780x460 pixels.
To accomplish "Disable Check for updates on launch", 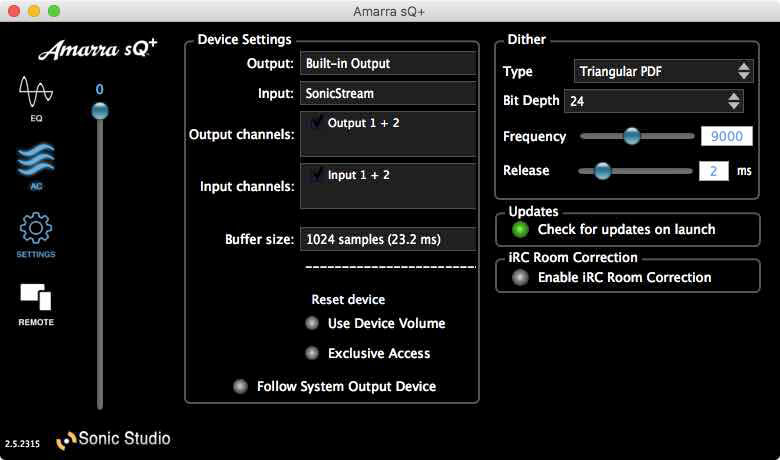I will [520, 229].
